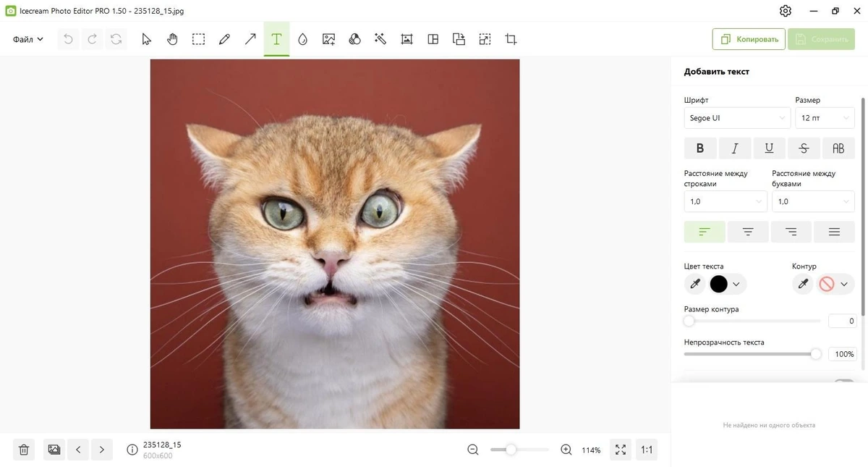The height and width of the screenshot is (467, 868).
Task: Click the 235128_15 file name
Action: [x=162, y=445]
